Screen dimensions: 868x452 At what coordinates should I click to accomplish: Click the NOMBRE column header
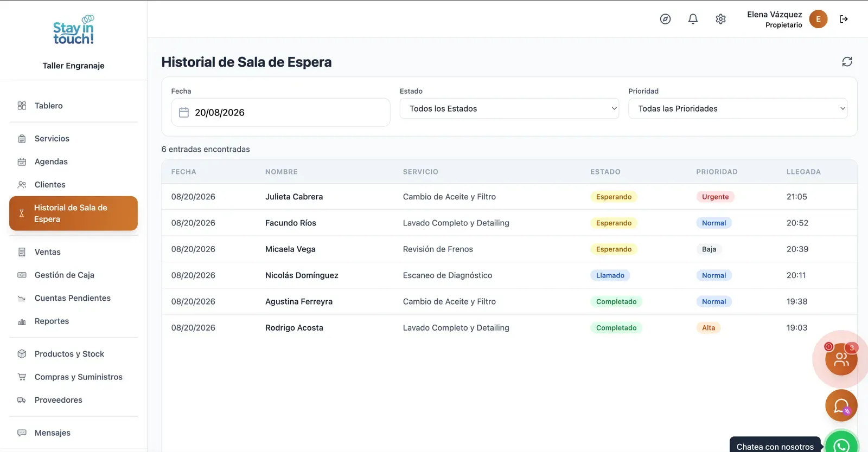[x=282, y=172]
